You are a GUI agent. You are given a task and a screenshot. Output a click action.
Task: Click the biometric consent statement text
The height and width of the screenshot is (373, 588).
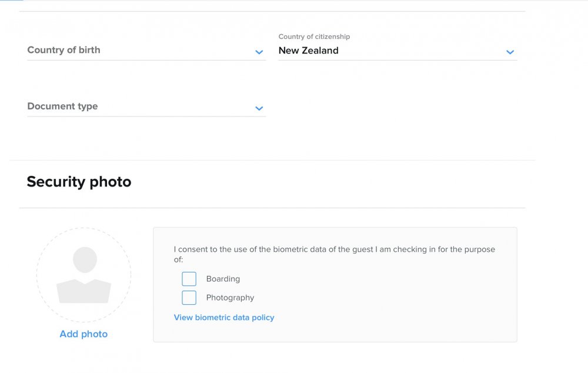point(335,254)
